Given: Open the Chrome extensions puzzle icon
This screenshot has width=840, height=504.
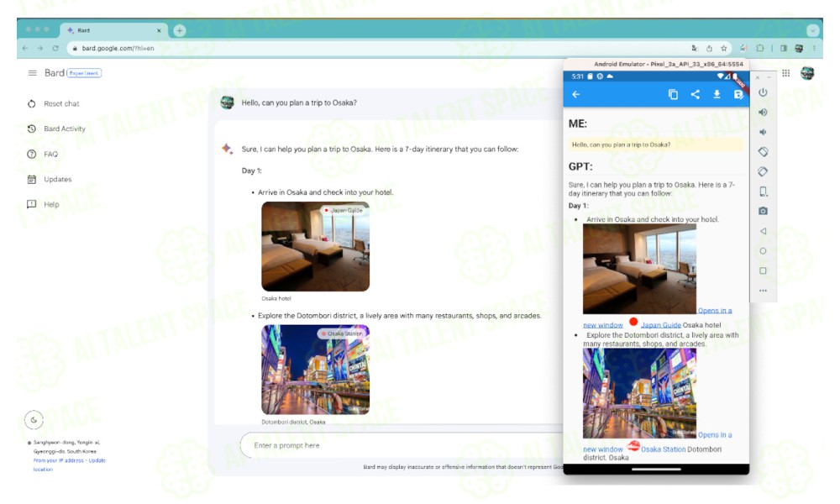Looking at the screenshot, I should pos(759,48).
